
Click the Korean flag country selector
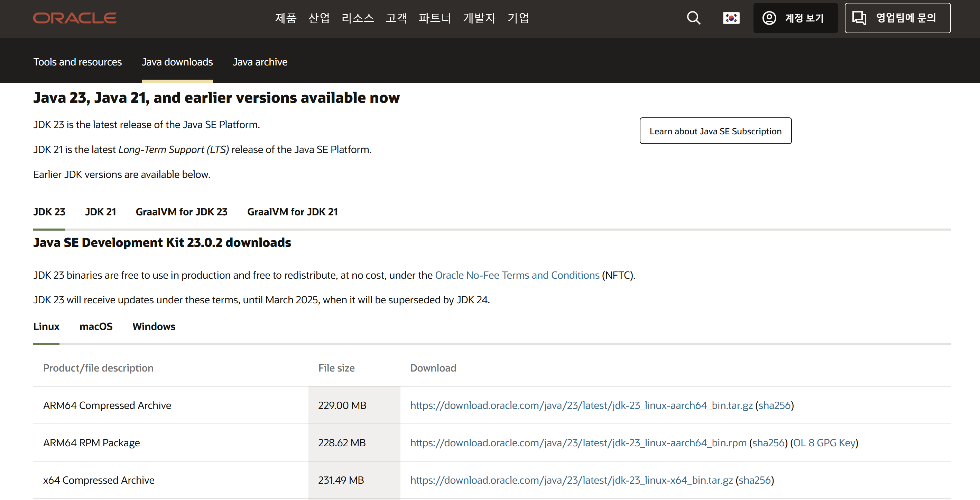pos(731,18)
